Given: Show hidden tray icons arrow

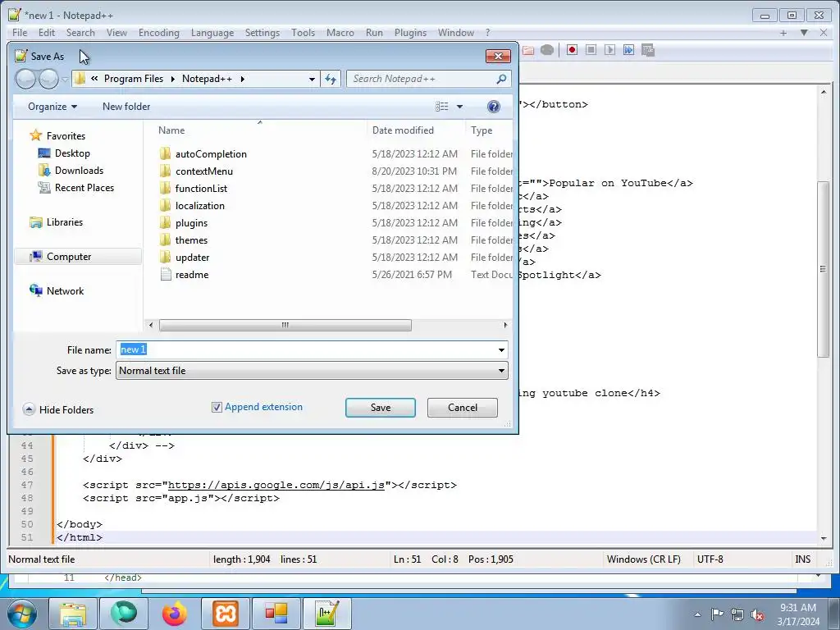Looking at the screenshot, I should tap(697, 615).
